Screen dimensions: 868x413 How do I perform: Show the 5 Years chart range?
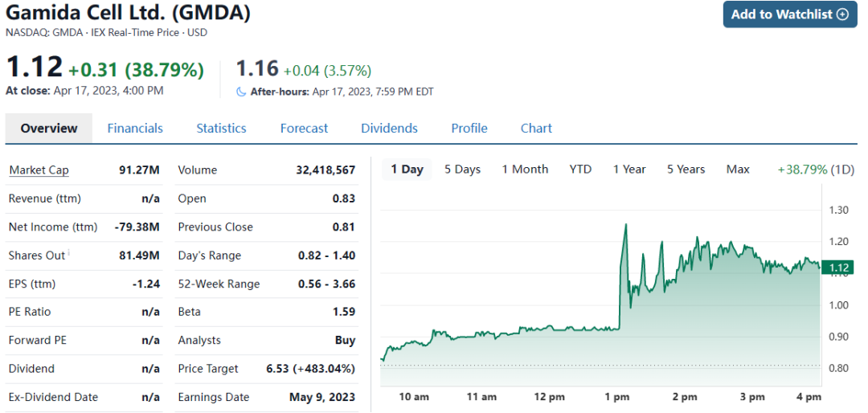pos(686,170)
